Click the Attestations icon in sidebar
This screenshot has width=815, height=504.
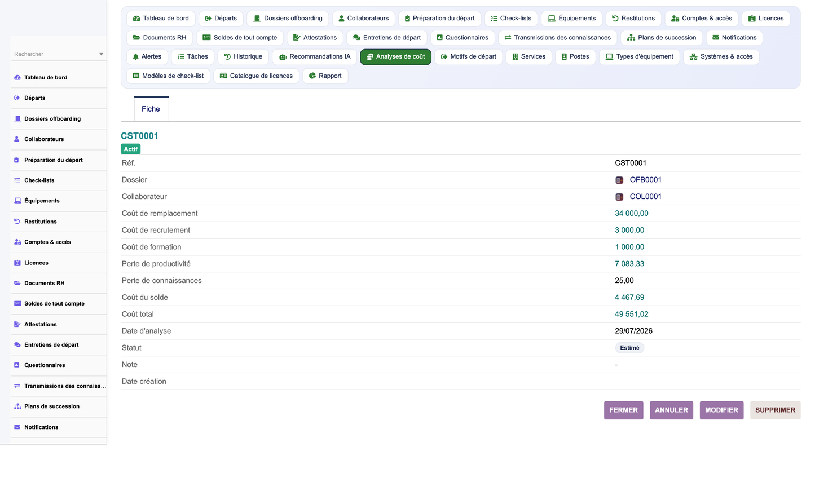(17, 324)
